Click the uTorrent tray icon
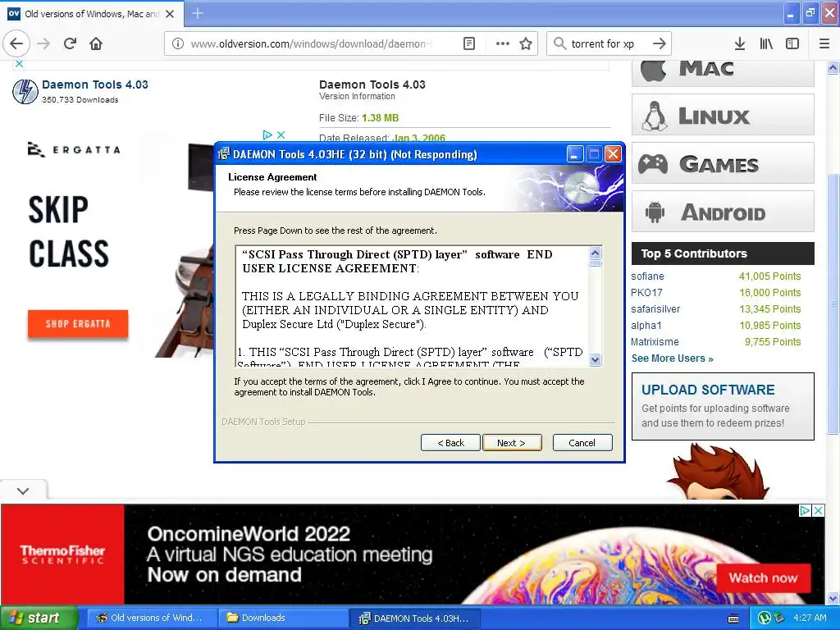The image size is (840, 630). (x=764, y=619)
